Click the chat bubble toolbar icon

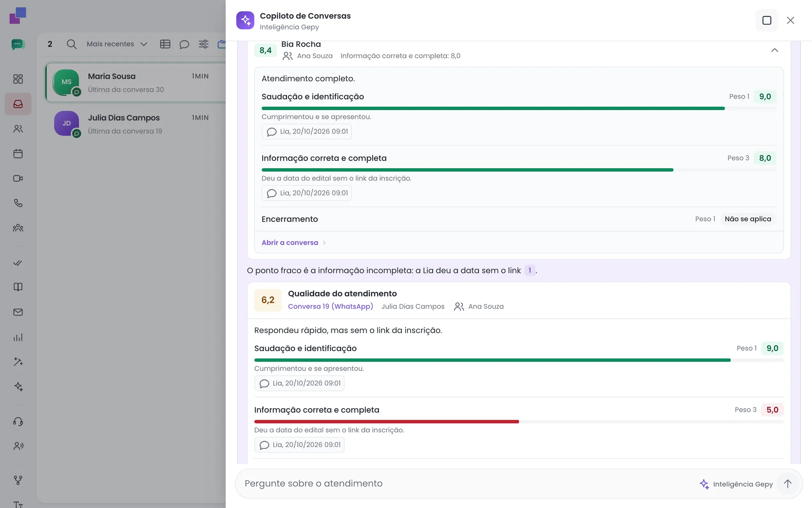click(184, 44)
